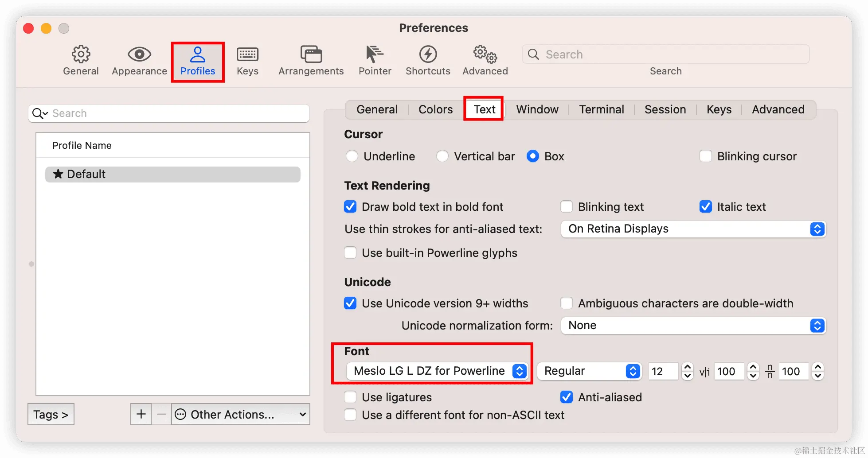The height and width of the screenshot is (458, 868).
Task: Click the vertical spacing stepper arrows
Action: point(818,371)
